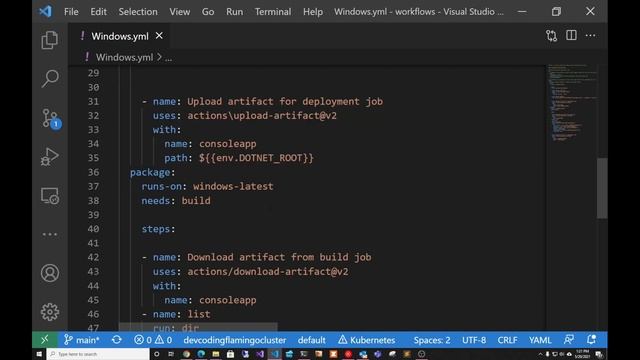Image resolution: width=640 pixels, height=360 pixels.
Task: Click the feedback icon in status bar
Action: point(569,340)
